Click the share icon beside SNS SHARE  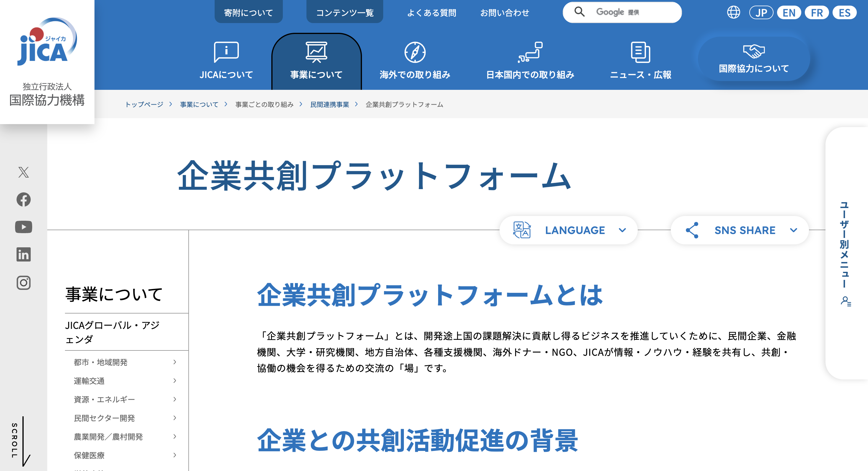692,230
